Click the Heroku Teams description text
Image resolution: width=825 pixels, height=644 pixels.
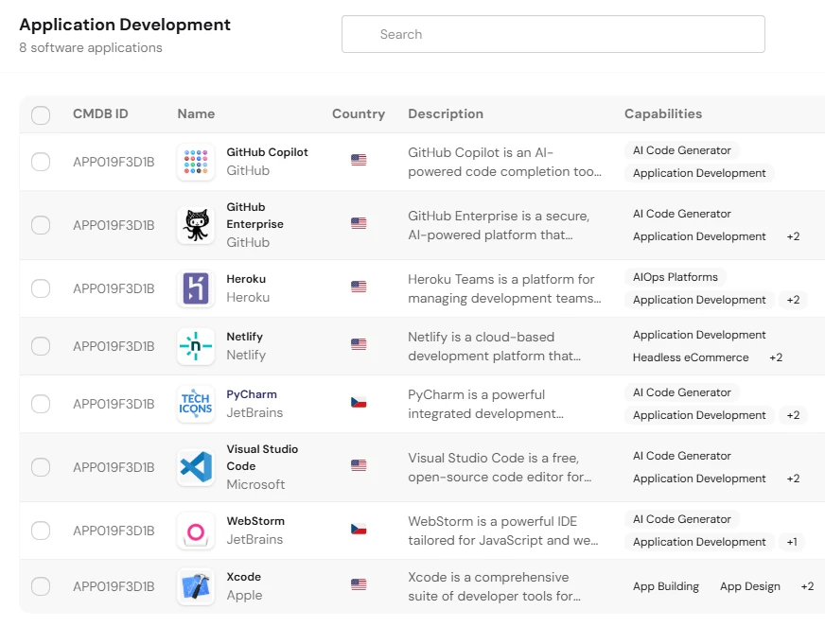coord(504,288)
